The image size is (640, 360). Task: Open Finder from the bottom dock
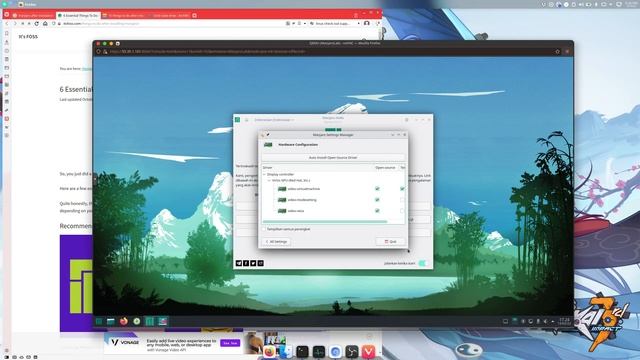pos(286,351)
